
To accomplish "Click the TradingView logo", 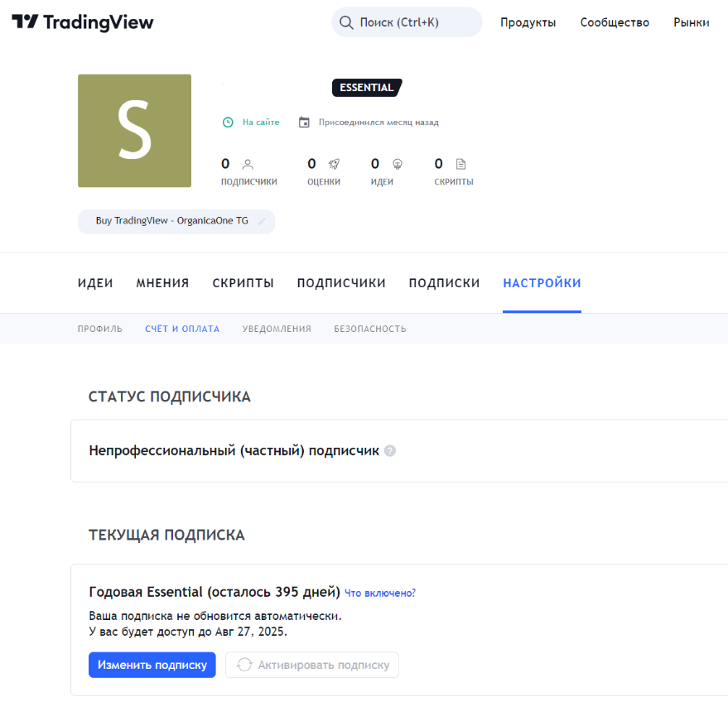I will coord(83,22).
